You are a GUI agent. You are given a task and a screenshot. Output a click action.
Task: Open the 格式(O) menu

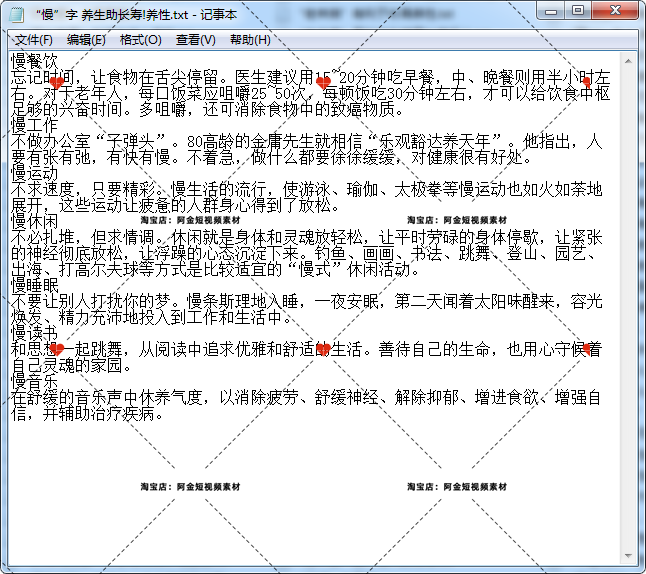(140, 40)
